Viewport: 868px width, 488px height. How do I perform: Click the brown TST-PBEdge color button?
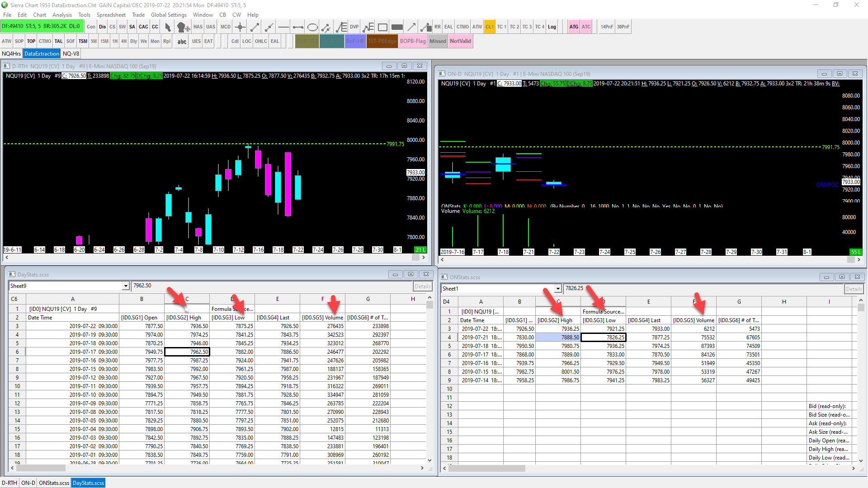click(382, 41)
